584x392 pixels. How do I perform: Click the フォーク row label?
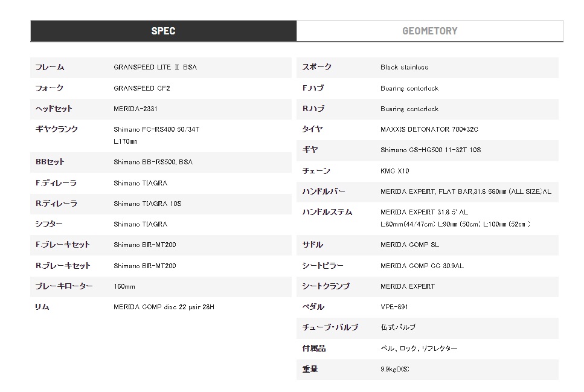pos(49,88)
